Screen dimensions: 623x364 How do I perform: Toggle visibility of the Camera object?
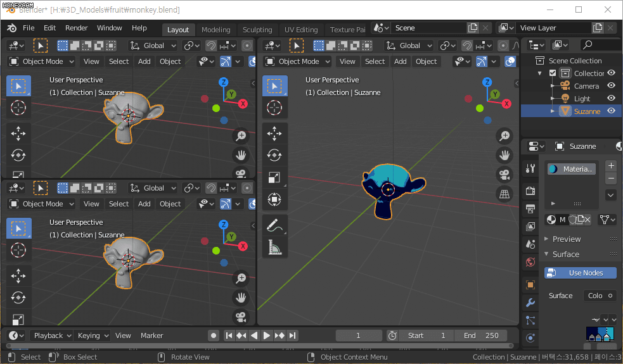coord(612,85)
